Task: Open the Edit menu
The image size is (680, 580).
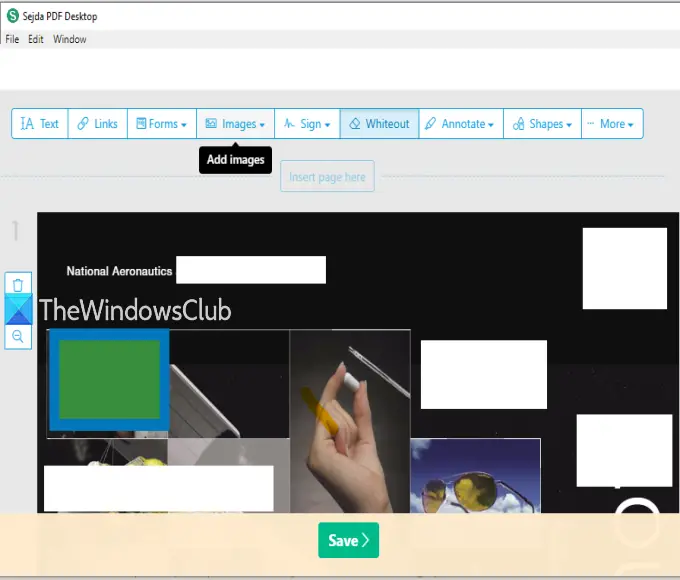Action: pyautogui.click(x=36, y=39)
